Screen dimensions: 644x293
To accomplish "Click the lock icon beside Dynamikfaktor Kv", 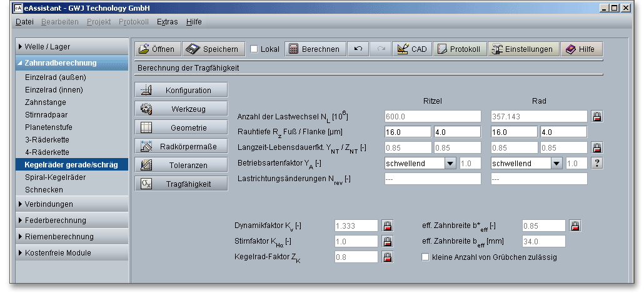I will [387, 226].
